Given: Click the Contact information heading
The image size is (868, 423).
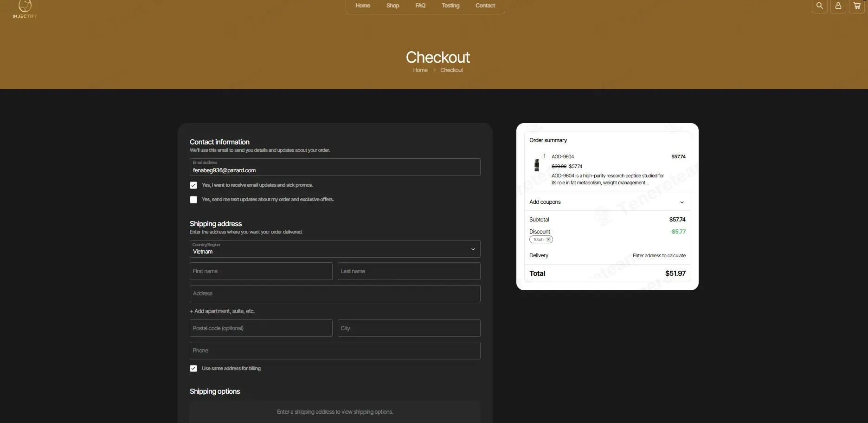Looking at the screenshot, I should click(x=219, y=142).
